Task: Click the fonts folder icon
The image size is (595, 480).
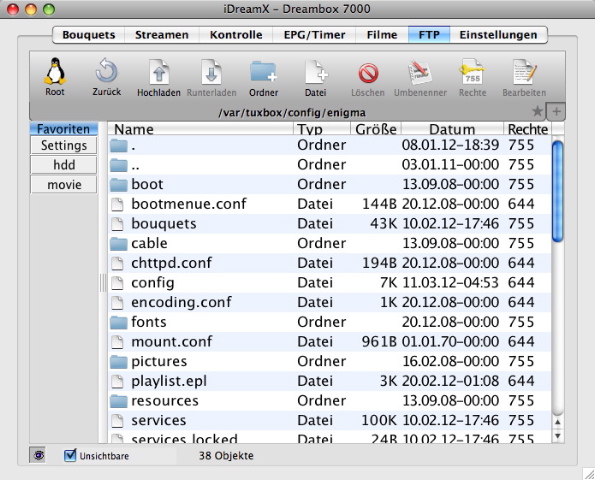Action: [118, 323]
